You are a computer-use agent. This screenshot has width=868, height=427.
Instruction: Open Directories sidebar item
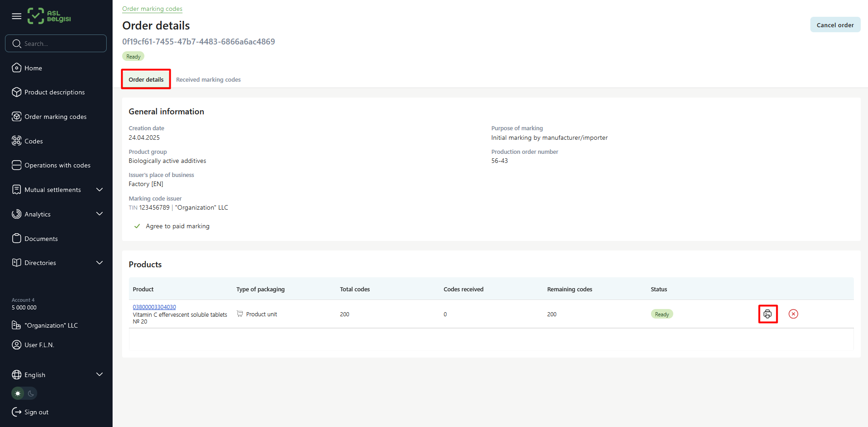40,263
